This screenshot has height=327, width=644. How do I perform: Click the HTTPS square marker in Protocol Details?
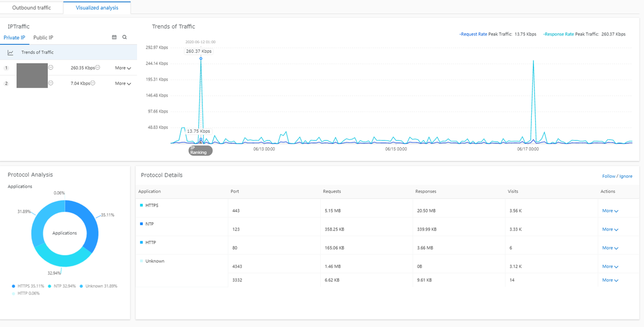pos(142,206)
